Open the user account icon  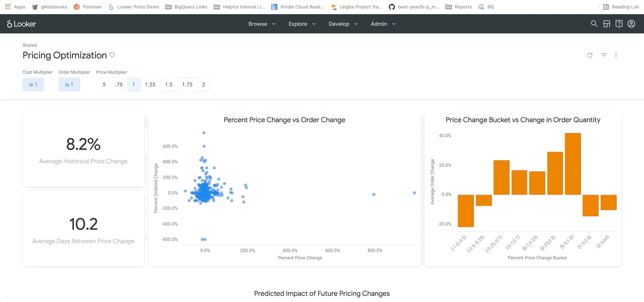pyautogui.click(x=631, y=24)
